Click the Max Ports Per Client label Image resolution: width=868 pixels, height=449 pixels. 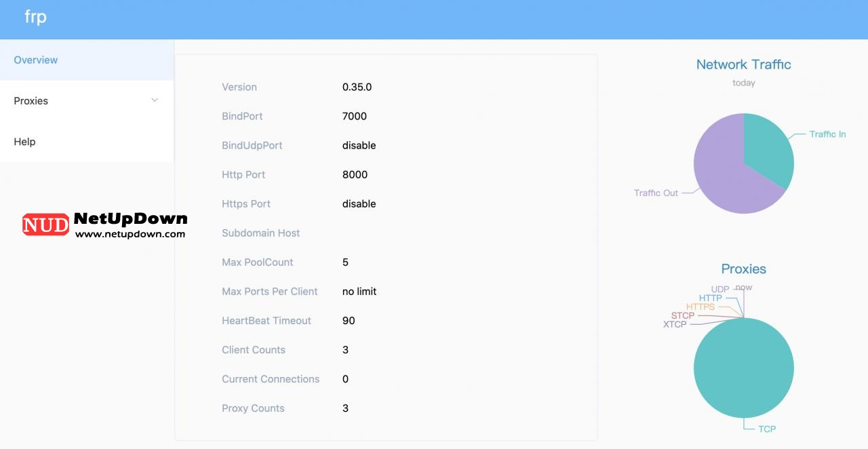(x=269, y=291)
